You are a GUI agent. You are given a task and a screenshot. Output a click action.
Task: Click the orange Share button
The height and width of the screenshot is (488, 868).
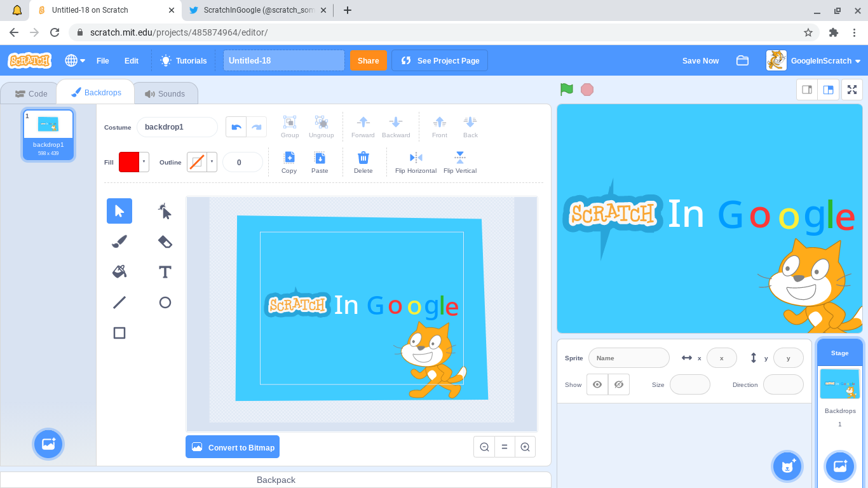pyautogui.click(x=369, y=60)
